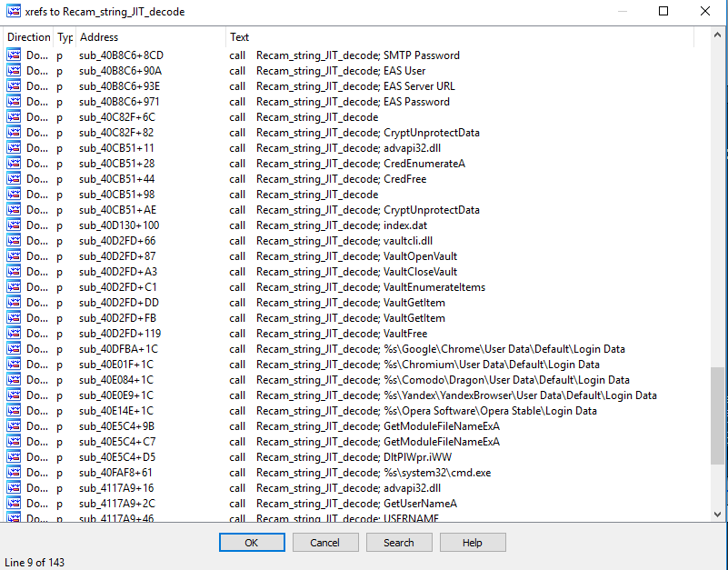Click the xref icon beside sub_40E01F+1C

pyautogui.click(x=14, y=364)
